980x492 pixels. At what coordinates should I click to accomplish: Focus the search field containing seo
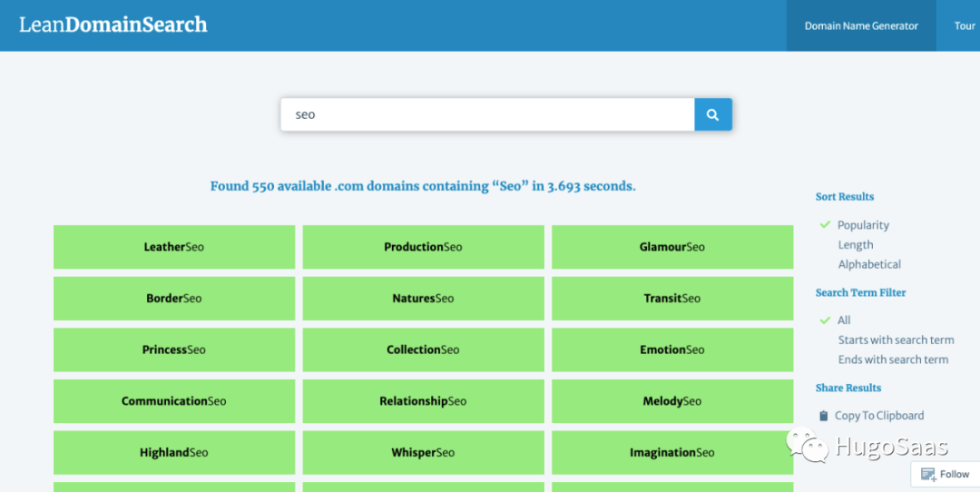coord(487,114)
